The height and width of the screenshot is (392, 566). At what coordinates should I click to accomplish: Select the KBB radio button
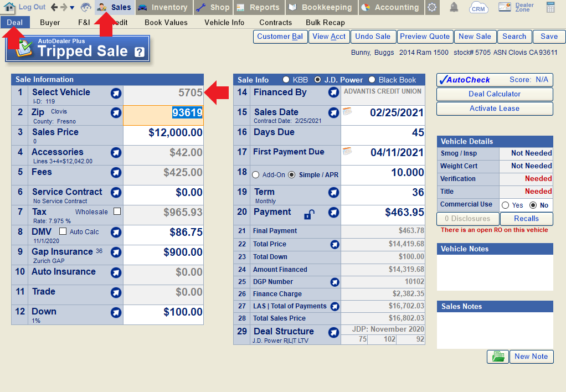pyautogui.click(x=286, y=79)
